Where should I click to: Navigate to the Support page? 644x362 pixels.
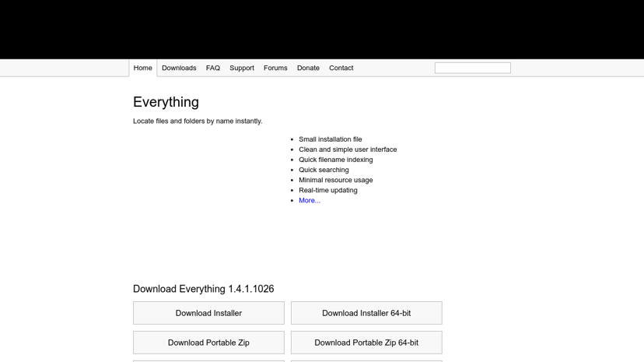click(x=241, y=68)
